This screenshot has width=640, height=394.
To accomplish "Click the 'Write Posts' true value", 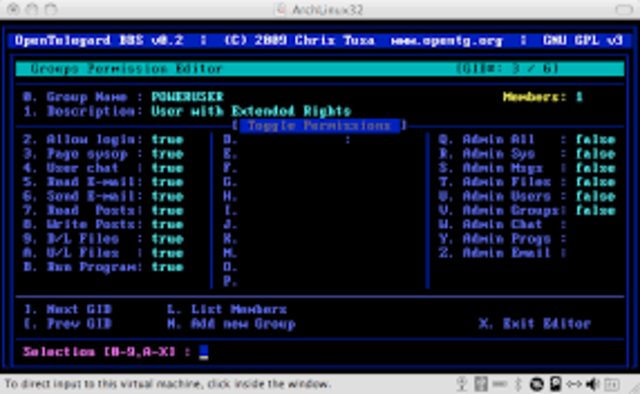I will [x=167, y=225].
